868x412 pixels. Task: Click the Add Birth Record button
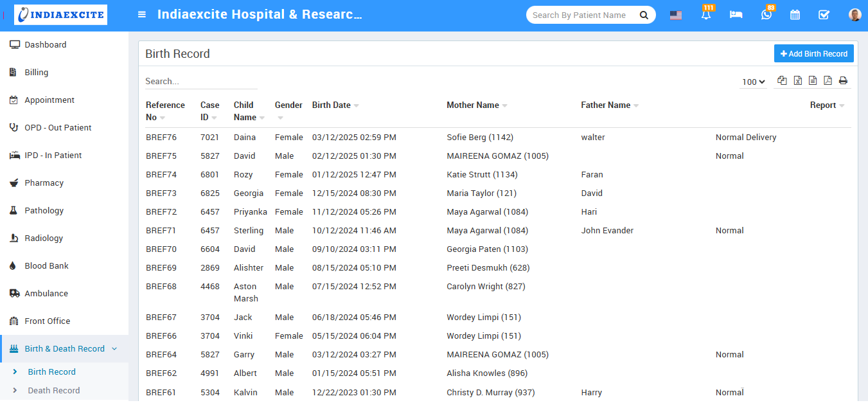pos(813,54)
